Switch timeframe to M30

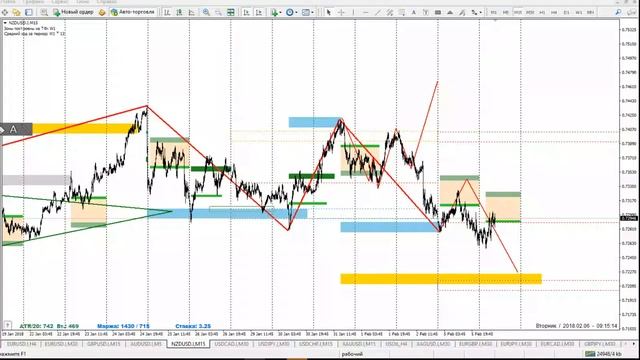pos(530,12)
